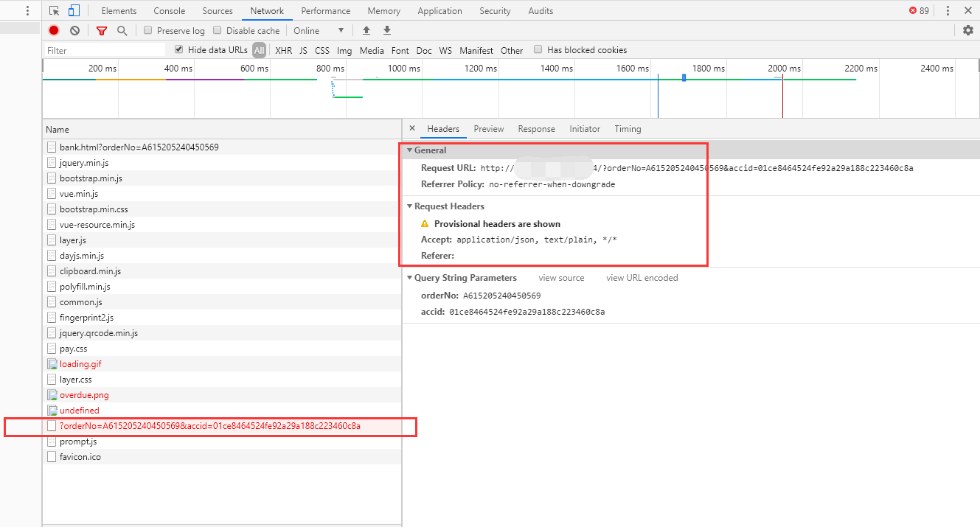Image resolution: width=980 pixels, height=527 pixels.
Task: Click file icon of favicon.ico
Action: (x=52, y=457)
